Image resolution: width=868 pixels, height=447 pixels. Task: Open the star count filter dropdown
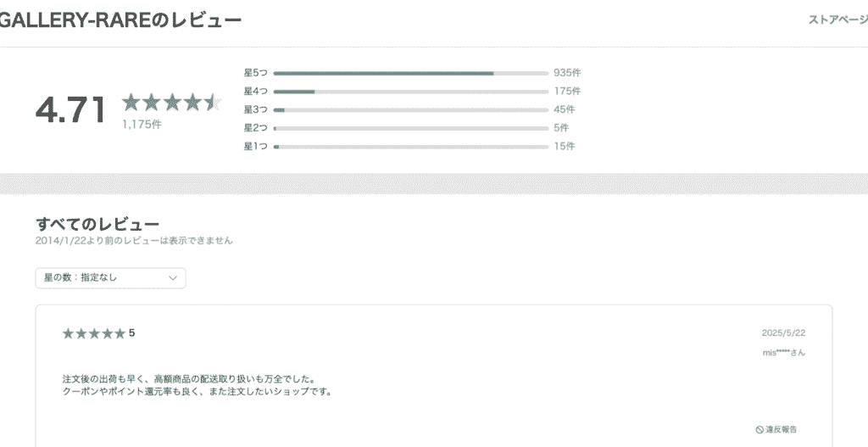click(111, 278)
